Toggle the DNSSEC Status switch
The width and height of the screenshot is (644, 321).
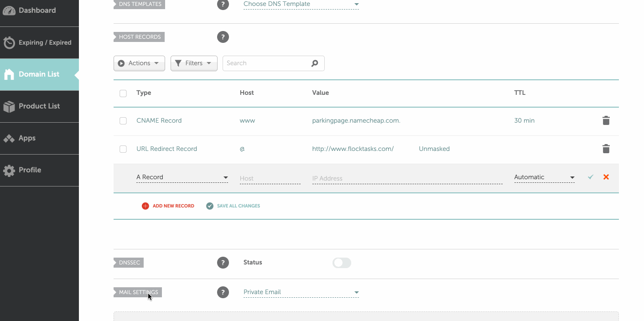[x=342, y=263]
